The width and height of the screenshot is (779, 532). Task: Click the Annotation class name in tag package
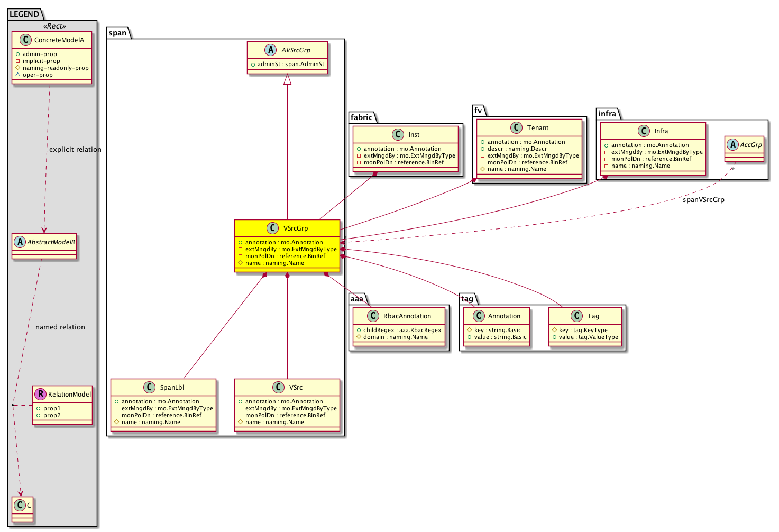point(504,316)
